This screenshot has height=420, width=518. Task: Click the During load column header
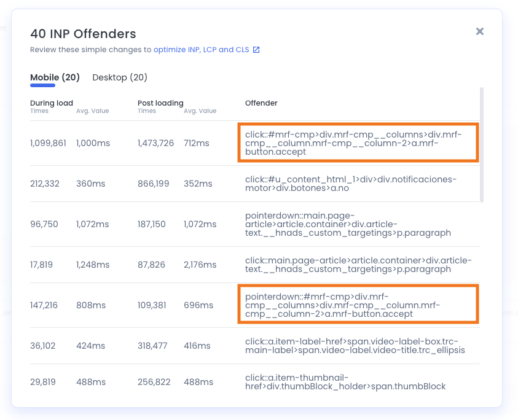click(51, 103)
